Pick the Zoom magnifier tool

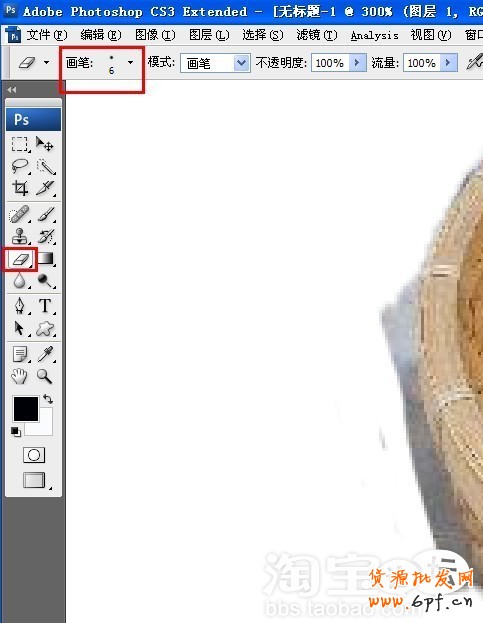point(44,376)
